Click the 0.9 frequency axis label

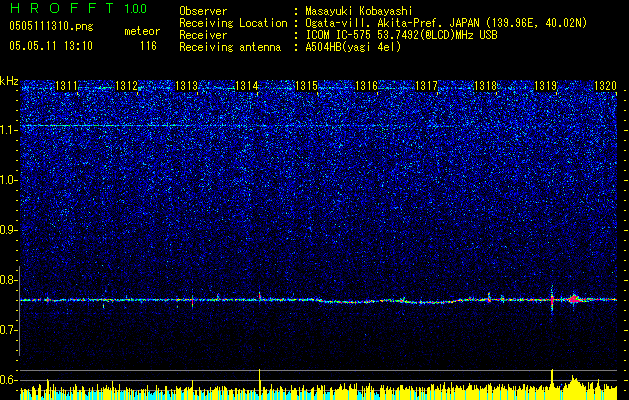[x=9, y=230]
